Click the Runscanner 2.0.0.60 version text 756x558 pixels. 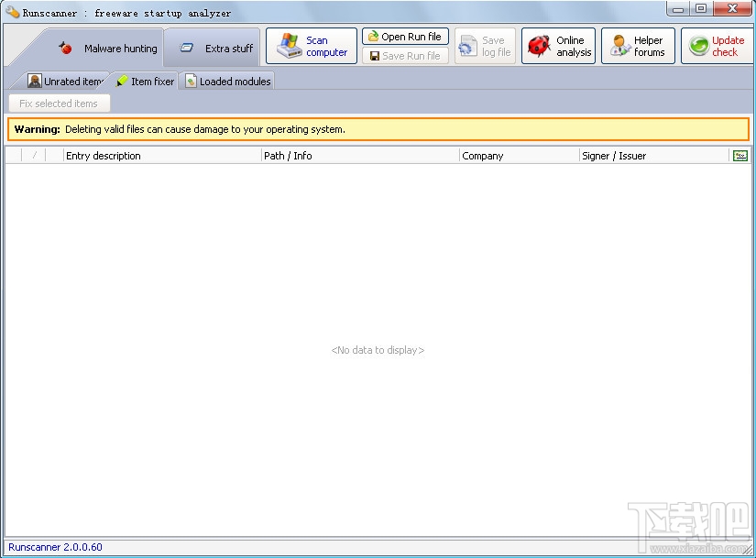click(53, 546)
